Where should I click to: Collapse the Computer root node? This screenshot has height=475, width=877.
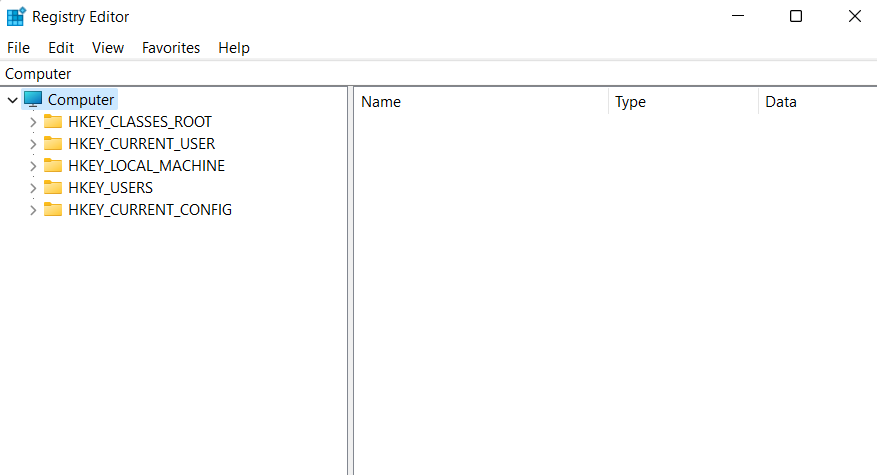point(12,100)
